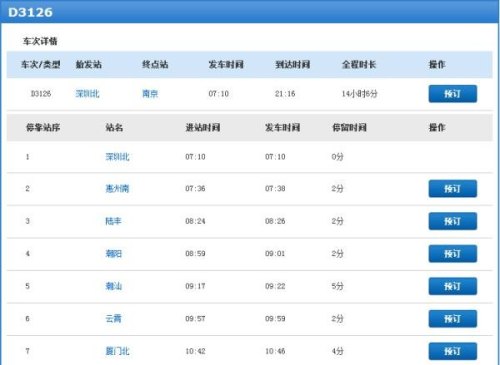Screen dimensions: 500x365
Task: Select arrival time 21:16 in summary row
Action: click(x=285, y=94)
